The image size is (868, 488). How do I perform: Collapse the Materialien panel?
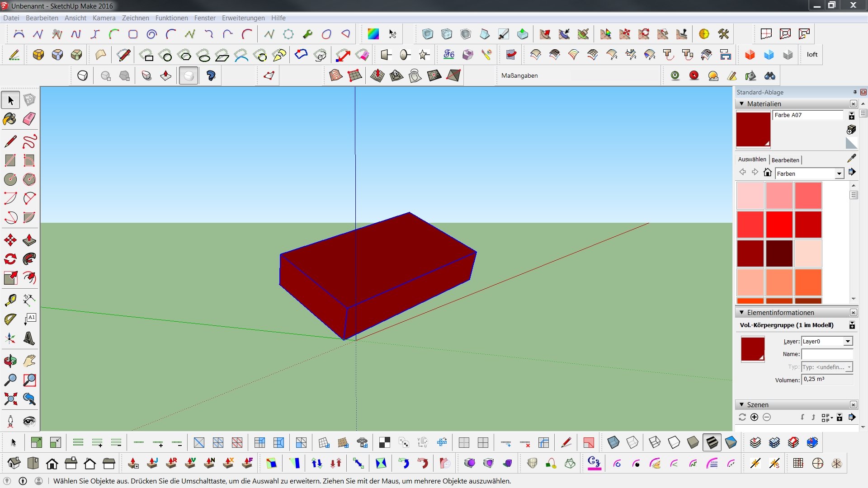(741, 103)
